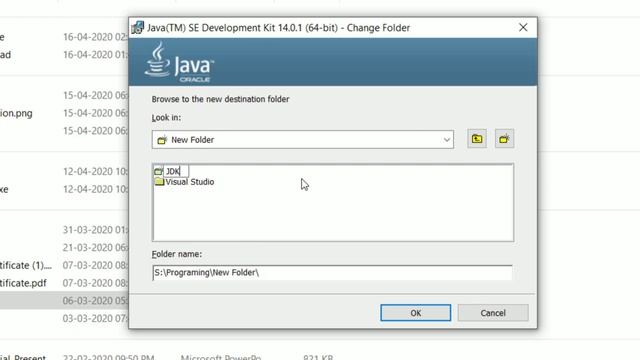Click the Up One Level folder icon
The image size is (640, 360).
[477, 139]
